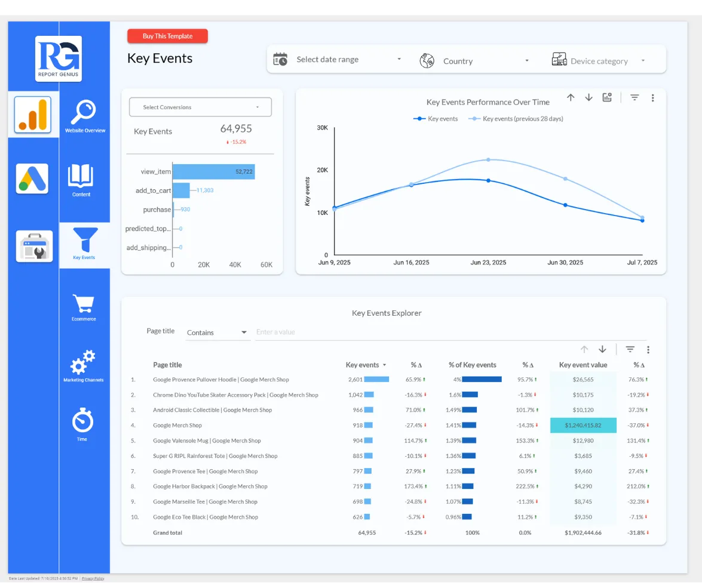This screenshot has width=702, height=588.
Task: Click Chrome Dino YouTube Skater Accessory Pack row
Action: tap(235, 395)
